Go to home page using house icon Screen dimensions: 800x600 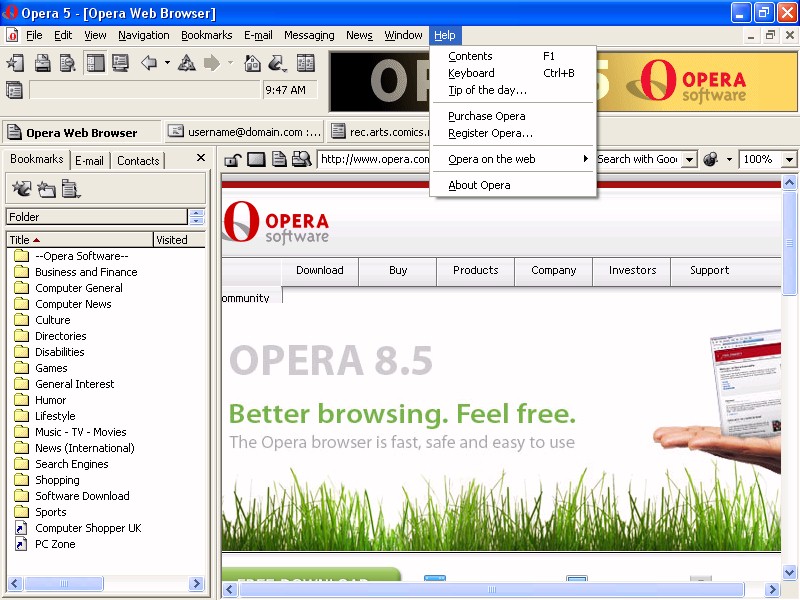point(253,63)
